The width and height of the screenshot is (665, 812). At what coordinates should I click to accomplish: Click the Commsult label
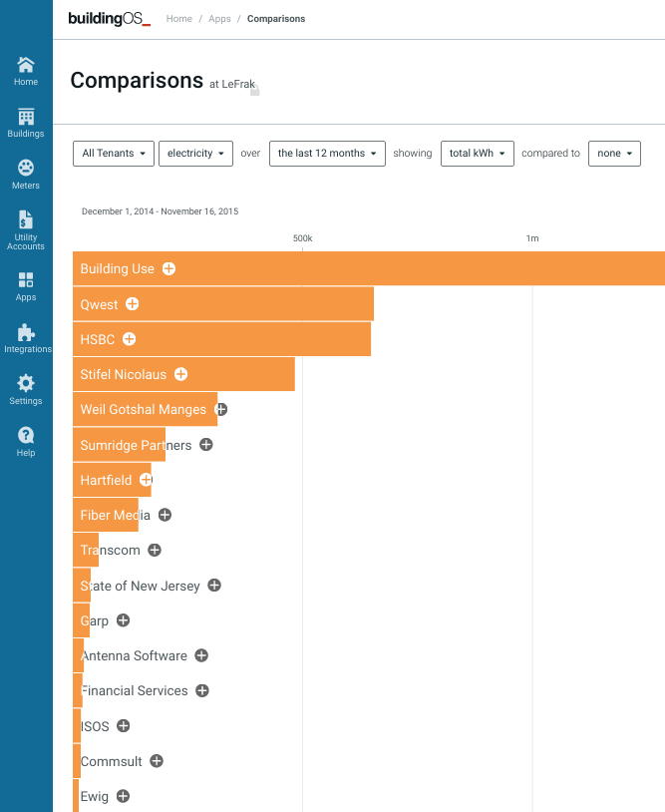(x=111, y=761)
